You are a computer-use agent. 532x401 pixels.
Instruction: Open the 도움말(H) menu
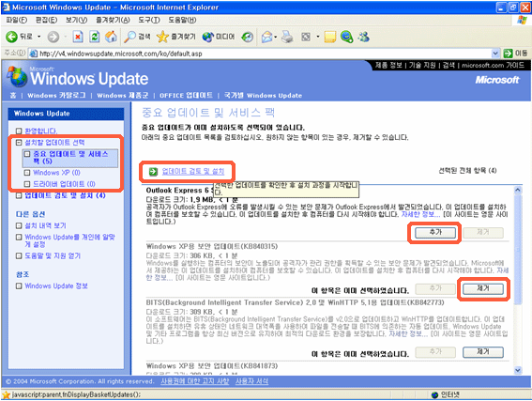(x=182, y=20)
